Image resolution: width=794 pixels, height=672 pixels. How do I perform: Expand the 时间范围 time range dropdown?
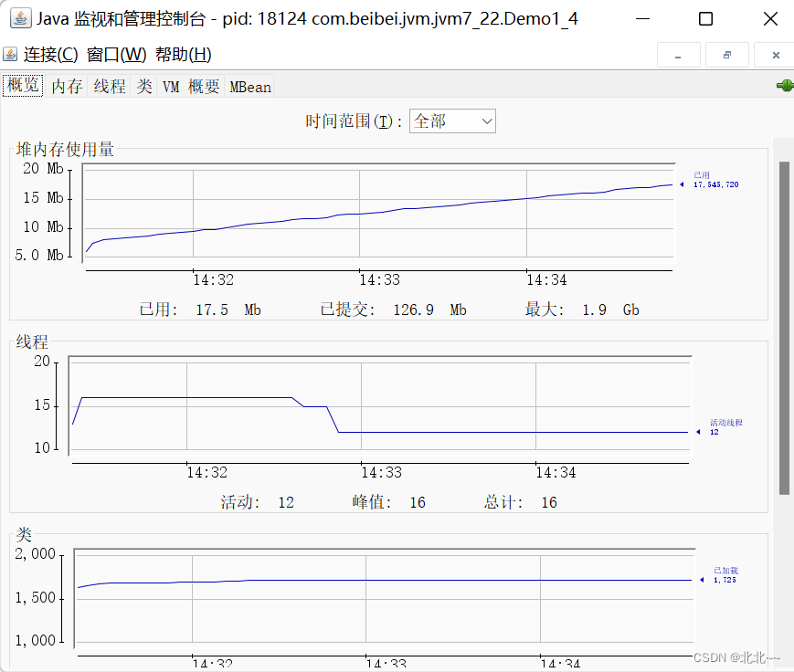point(452,121)
